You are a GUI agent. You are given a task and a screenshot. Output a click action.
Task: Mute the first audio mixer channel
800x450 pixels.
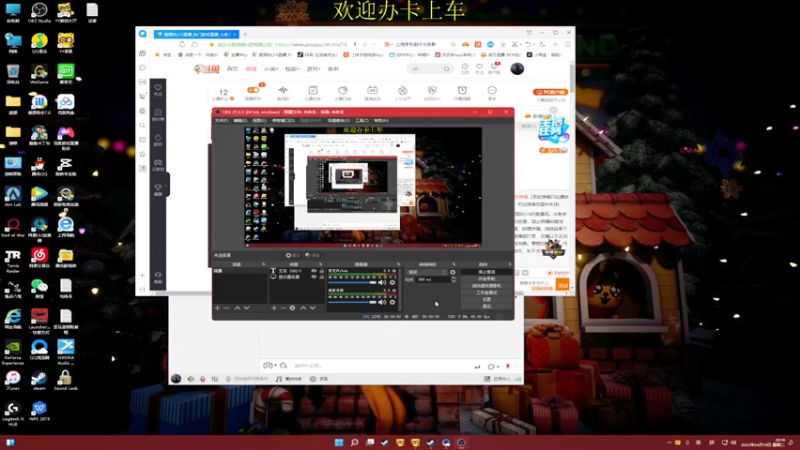click(382, 282)
